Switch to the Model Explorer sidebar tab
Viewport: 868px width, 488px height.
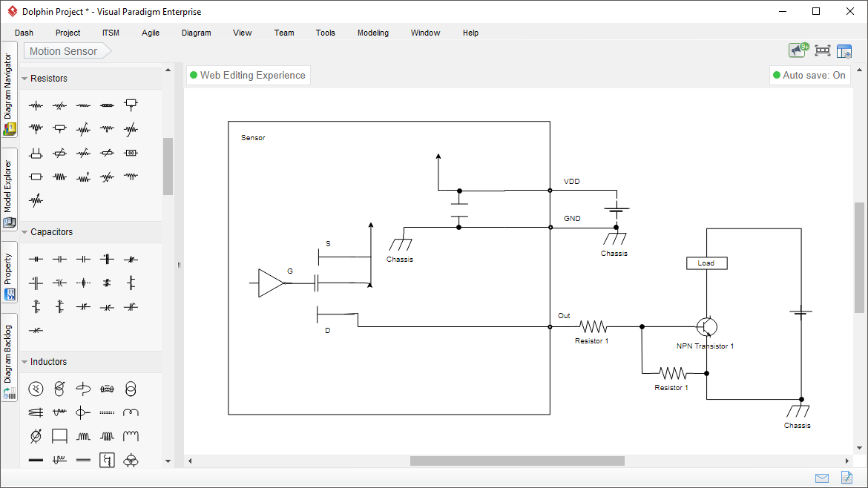click(9, 187)
